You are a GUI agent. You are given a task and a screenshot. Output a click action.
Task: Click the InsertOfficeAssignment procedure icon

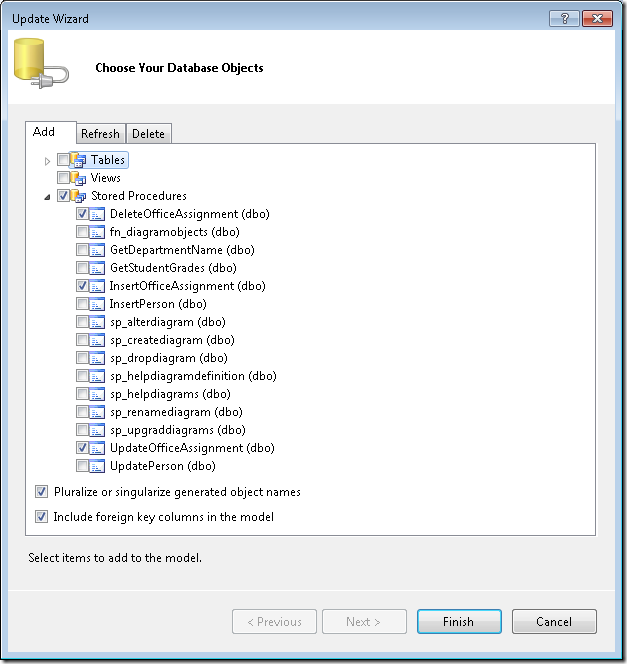pyautogui.click(x=97, y=286)
